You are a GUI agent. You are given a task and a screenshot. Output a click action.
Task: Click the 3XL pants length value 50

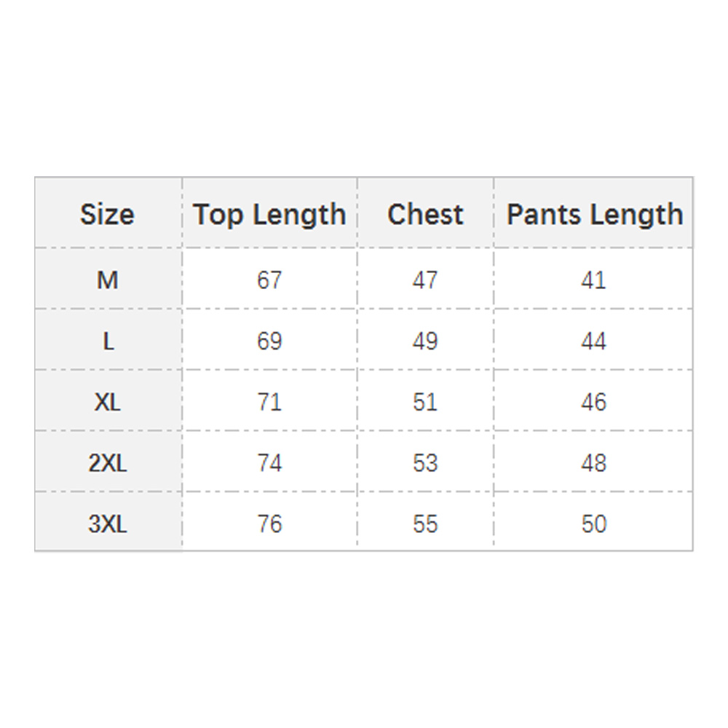click(x=594, y=524)
